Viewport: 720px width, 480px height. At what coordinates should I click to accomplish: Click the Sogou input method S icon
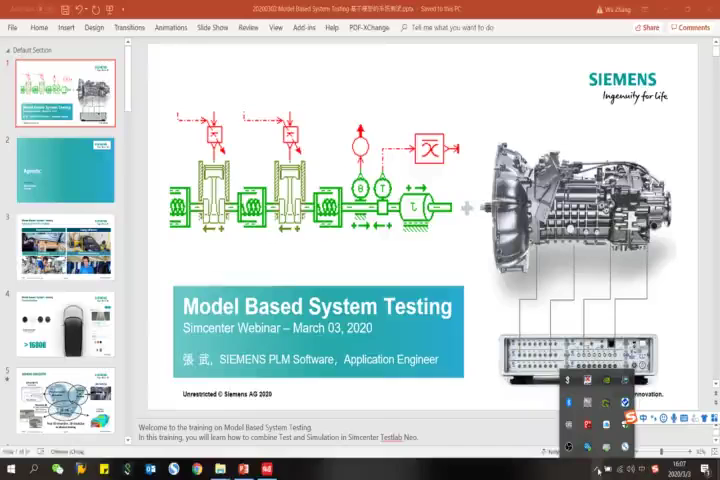coord(629,417)
